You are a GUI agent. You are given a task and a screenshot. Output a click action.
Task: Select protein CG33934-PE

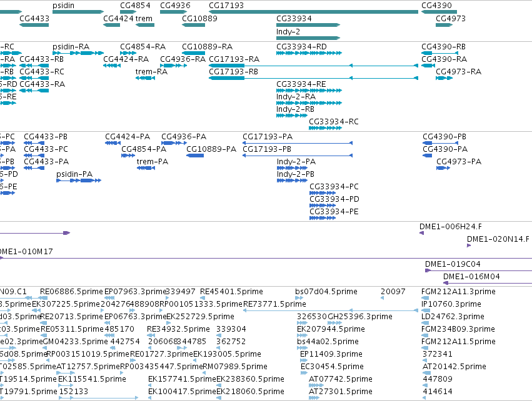coord(323,218)
